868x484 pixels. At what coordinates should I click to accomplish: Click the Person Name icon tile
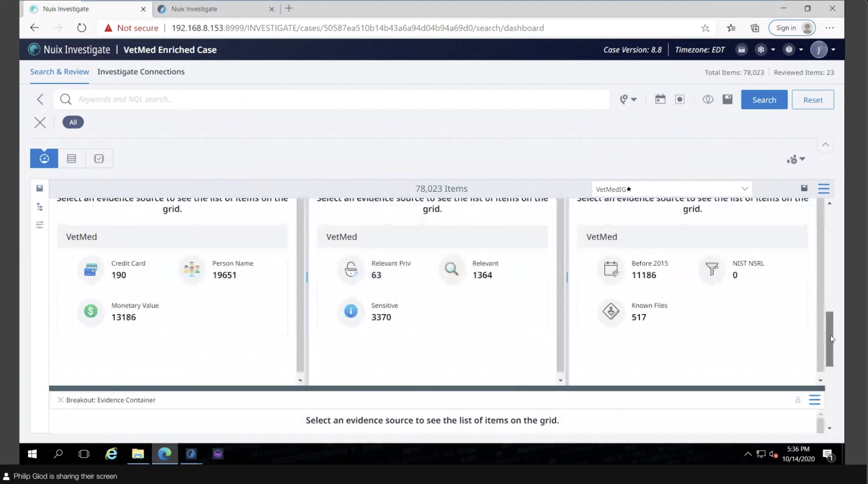[192, 269]
